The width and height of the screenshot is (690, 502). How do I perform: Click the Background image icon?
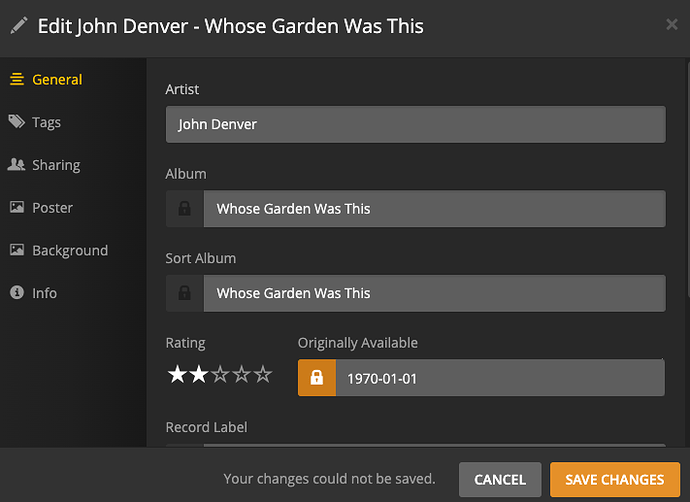[x=16, y=251]
